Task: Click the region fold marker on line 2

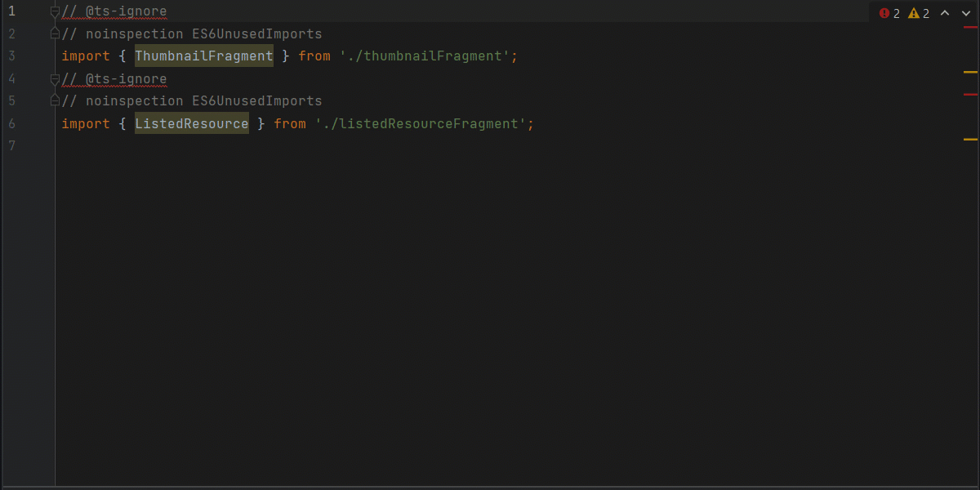Action: pos(54,33)
